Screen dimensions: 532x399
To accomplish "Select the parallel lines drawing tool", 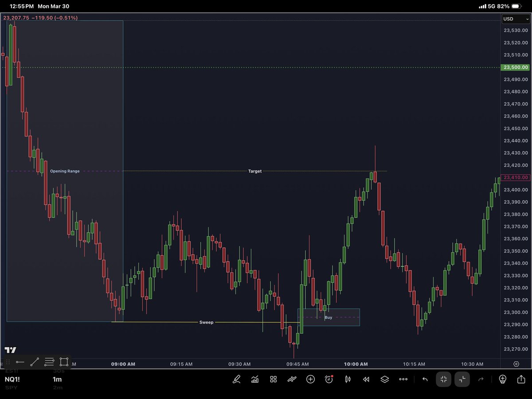I will tap(49, 362).
